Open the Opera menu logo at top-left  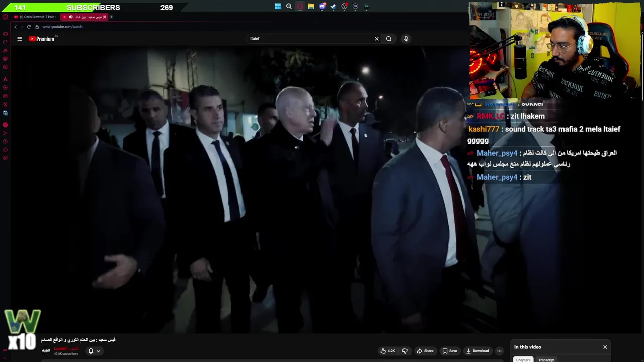(5, 17)
